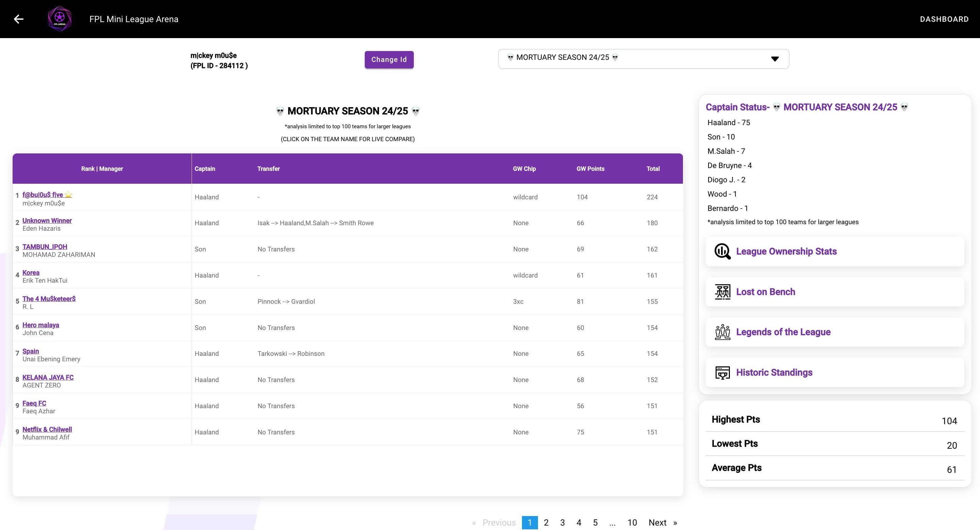Click 'Haaland - 75' in Captain Status
The width and height of the screenshot is (980, 530).
point(729,122)
